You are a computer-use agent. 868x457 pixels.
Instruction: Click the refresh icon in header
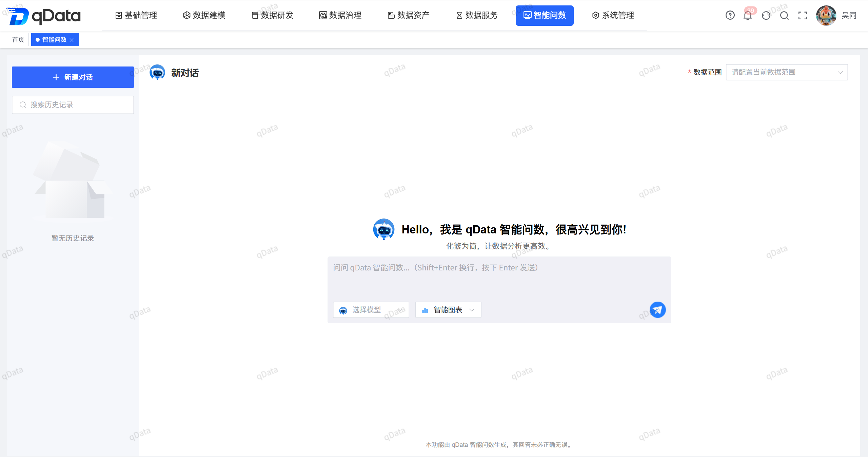point(766,16)
